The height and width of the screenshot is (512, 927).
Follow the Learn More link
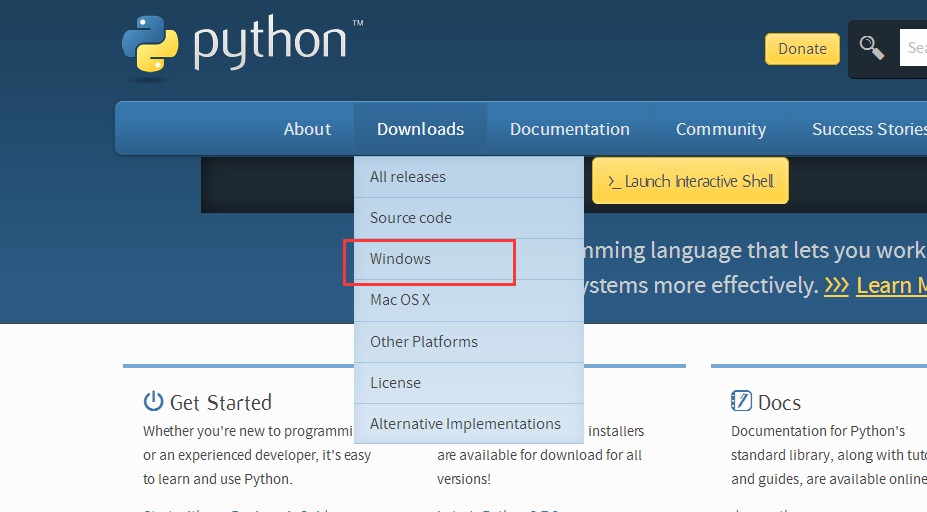tap(892, 286)
